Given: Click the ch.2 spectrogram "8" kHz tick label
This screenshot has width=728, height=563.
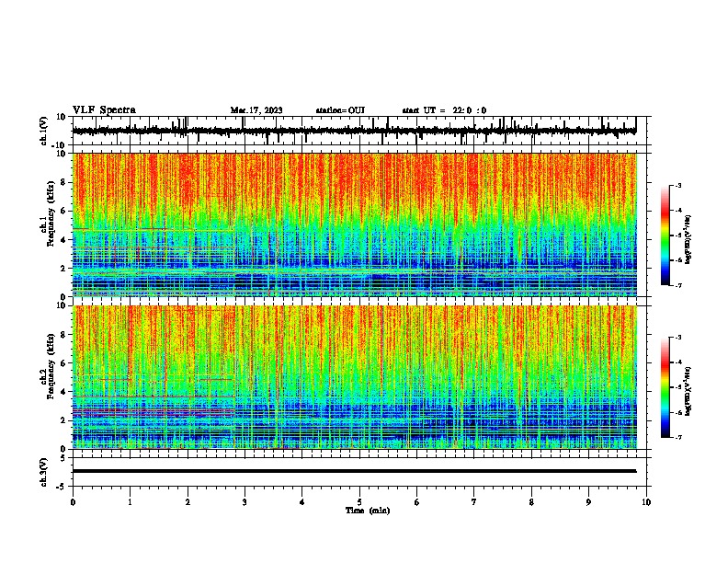Looking at the screenshot, I should (64, 335).
